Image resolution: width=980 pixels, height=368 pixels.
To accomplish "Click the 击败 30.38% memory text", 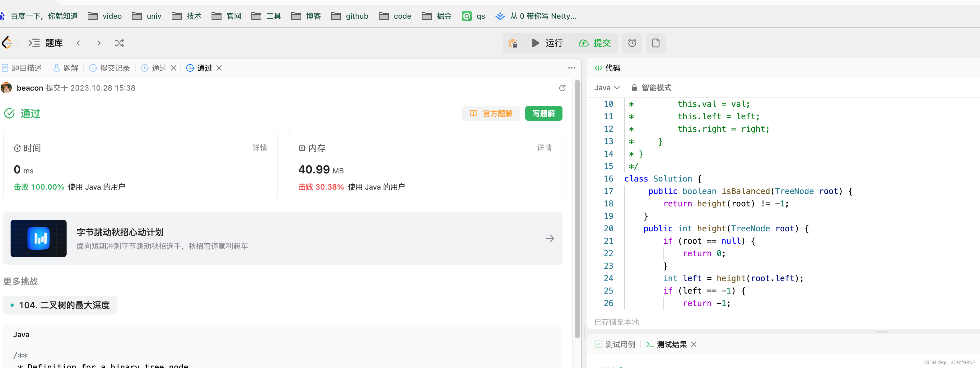I will (x=321, y=187).
